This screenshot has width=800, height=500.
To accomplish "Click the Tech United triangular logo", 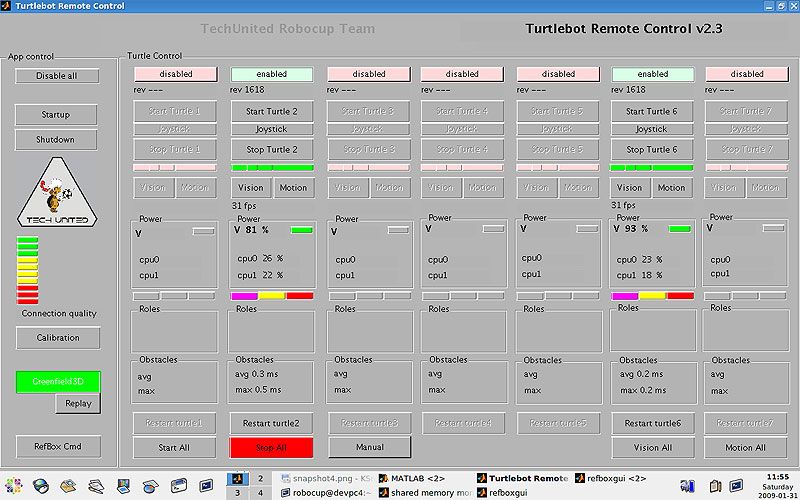I will tap(57, 194).
